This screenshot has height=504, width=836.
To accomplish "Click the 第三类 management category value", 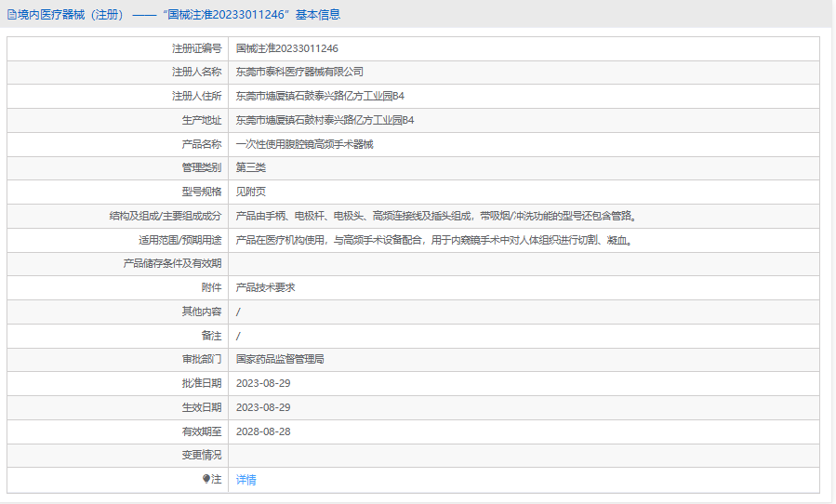I will (x=251, y=168).
